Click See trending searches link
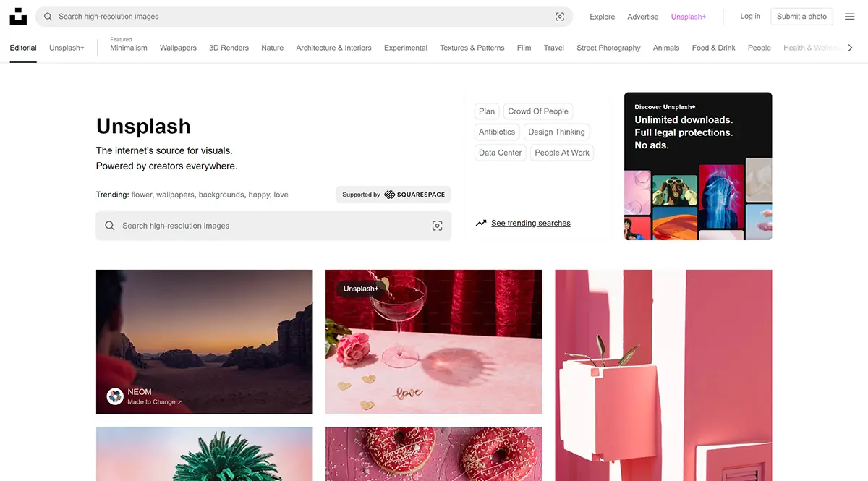The width and height of the screenshot is (868, 481). [x=531, y=223]
